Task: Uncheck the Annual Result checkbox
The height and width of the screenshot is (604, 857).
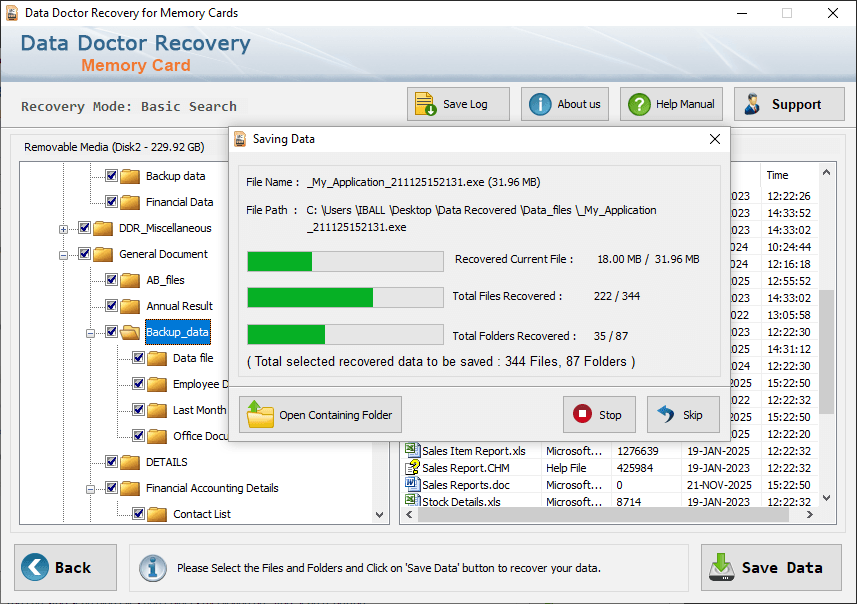Action: coord(111,306)
